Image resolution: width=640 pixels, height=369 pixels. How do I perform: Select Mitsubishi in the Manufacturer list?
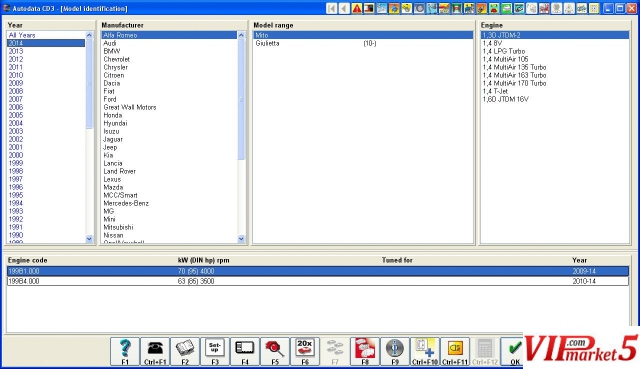tap(169, 227)
